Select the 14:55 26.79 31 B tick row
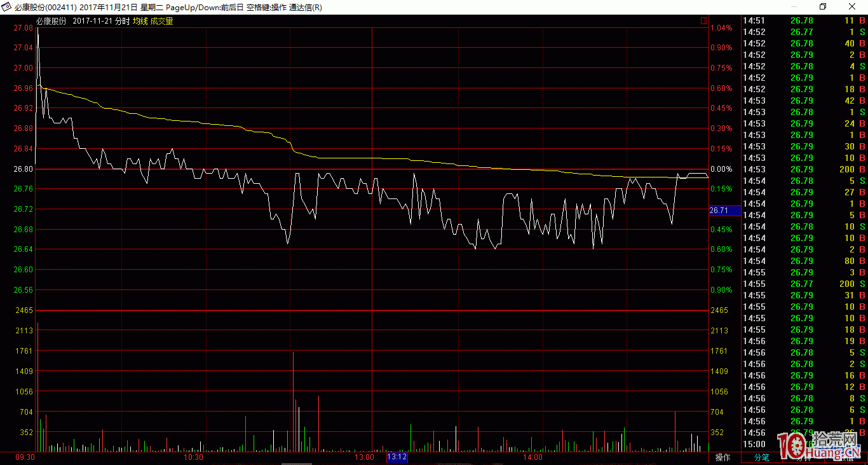868x465 pixels. 804,295
